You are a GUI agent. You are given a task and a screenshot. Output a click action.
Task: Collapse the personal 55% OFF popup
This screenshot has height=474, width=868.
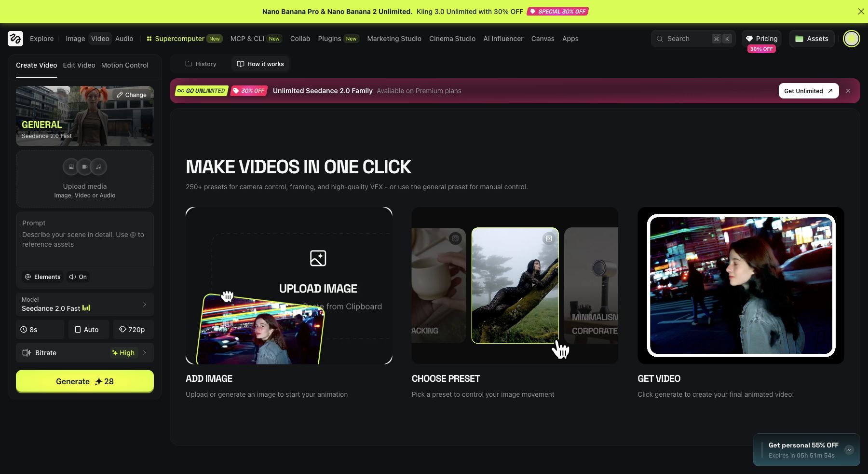pyautogui.click(x=849, y=450)
